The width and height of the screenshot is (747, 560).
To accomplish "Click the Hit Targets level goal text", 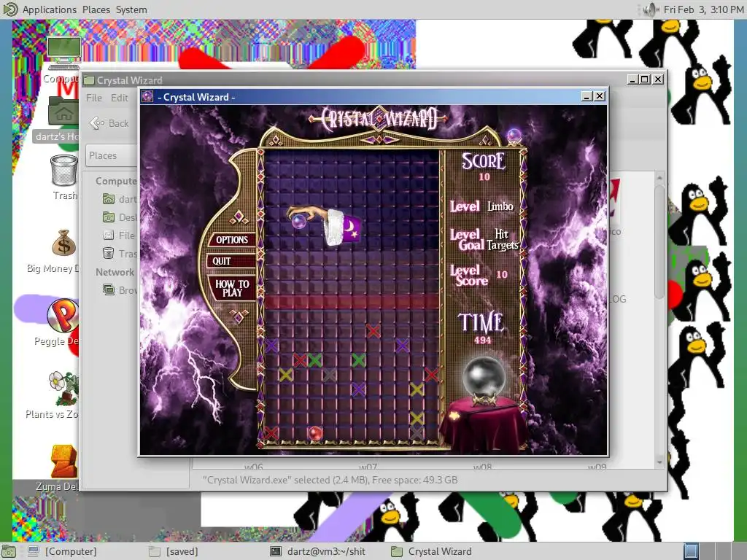I will pyautogui.click(x=502, y=239).
